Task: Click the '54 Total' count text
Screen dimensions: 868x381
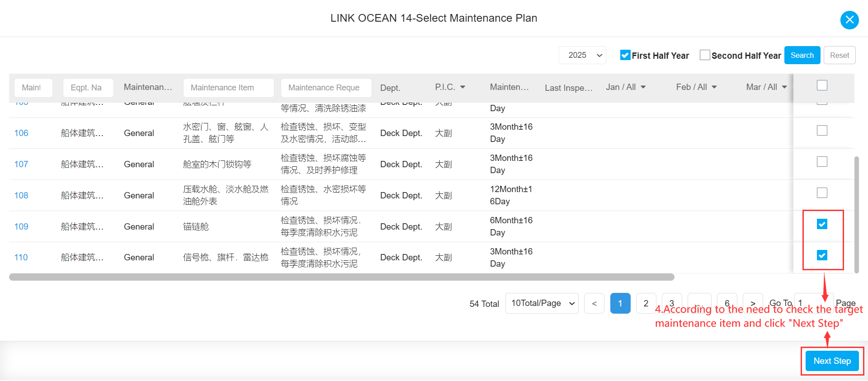Action: click(x=484, y=304)
